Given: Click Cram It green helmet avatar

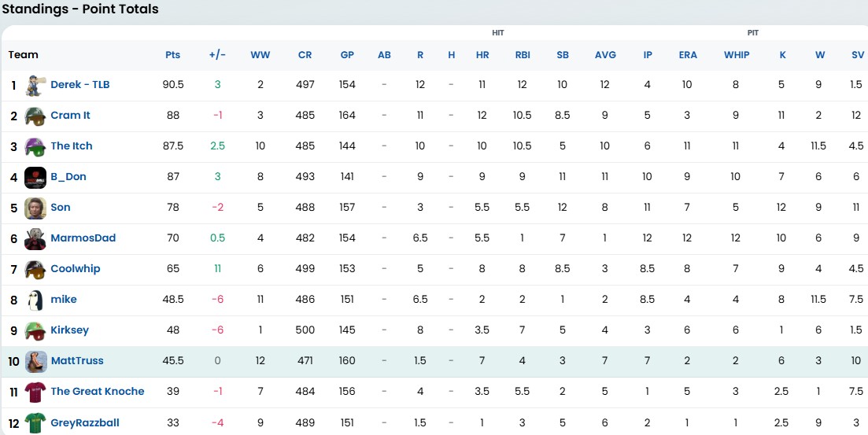Looking at the screenshot, I should click(35, 116).
